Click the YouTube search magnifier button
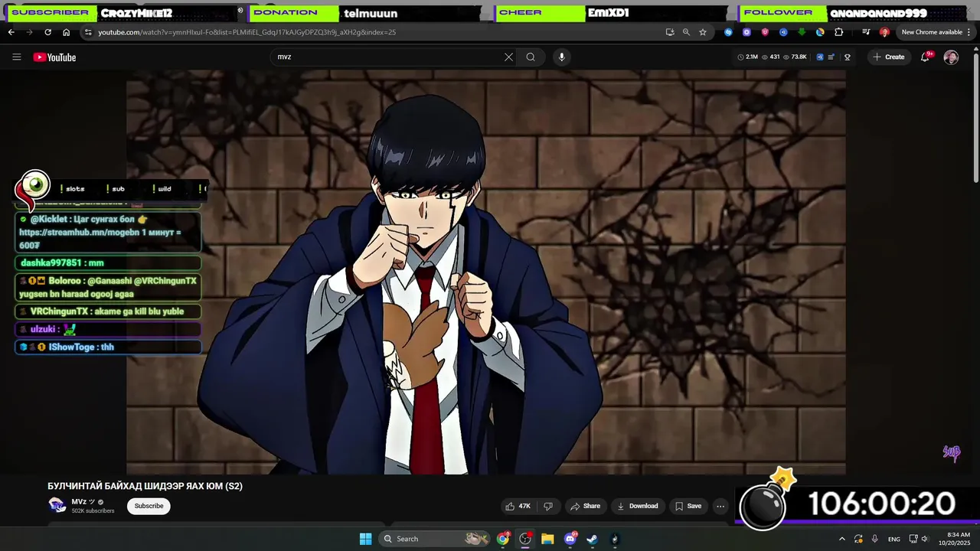The width and height of the screenshot is (980, 551). point(531,57)
